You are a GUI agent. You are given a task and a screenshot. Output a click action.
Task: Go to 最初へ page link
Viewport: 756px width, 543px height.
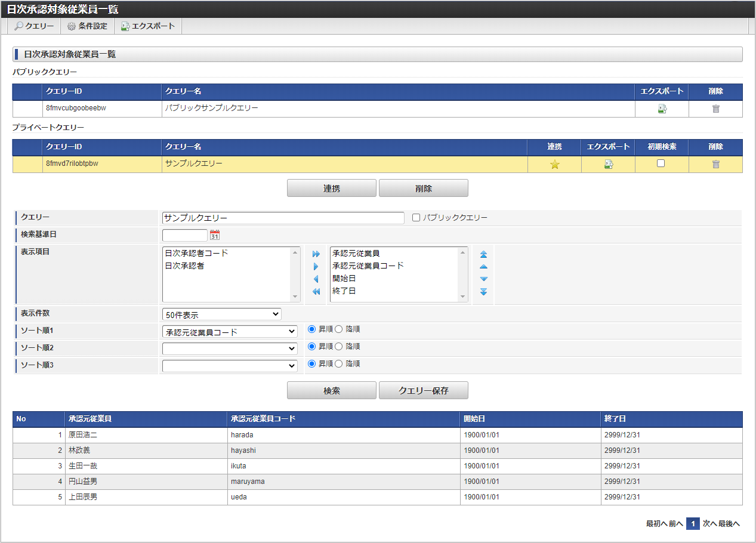point(656,524)
